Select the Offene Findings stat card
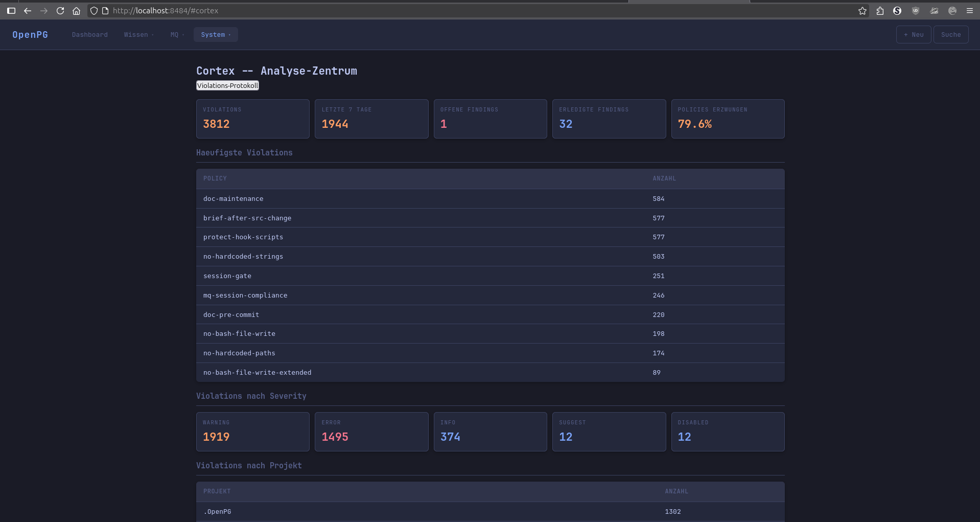This screenshot has height=522, width=980. [x=489, y=119]
